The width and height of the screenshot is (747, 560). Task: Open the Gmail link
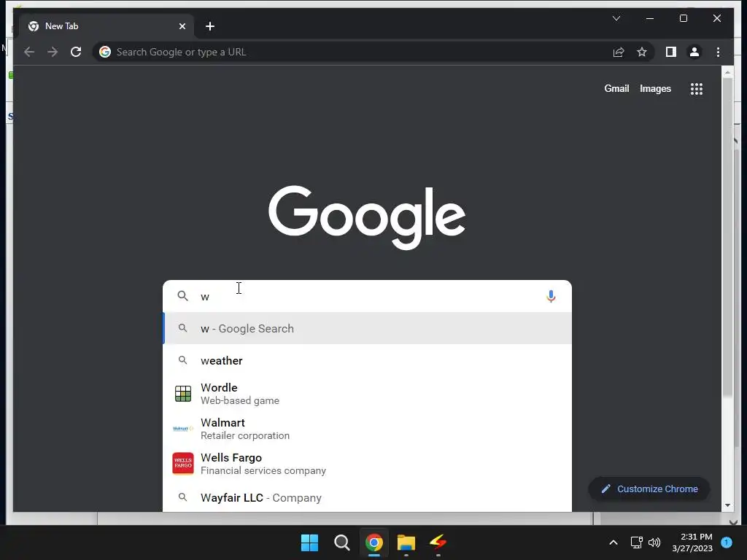(616, 88)
